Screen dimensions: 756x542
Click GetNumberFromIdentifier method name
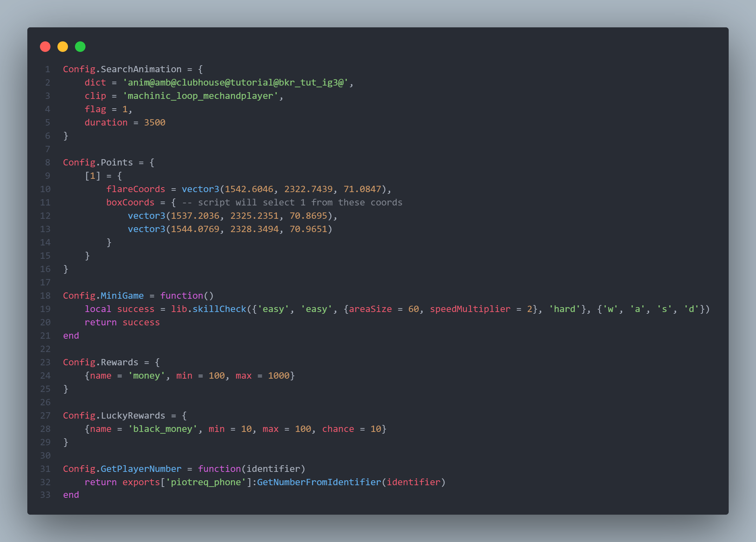pos(319,482)
